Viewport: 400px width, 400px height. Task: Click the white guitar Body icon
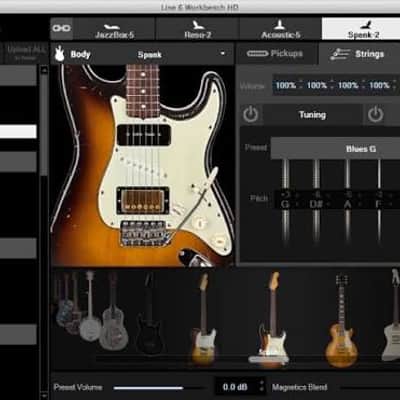(x=59, y=54)
